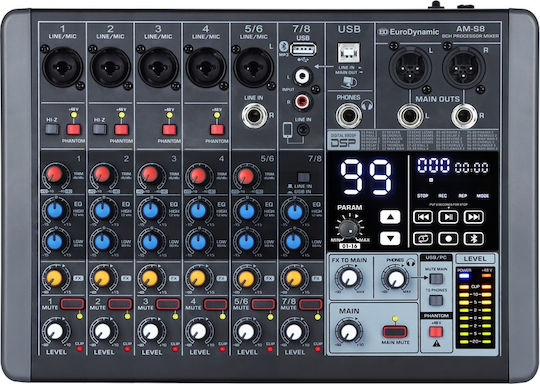Tap the play/pause button on the player
The image size is (540, 384).
(x=448, y=217)
